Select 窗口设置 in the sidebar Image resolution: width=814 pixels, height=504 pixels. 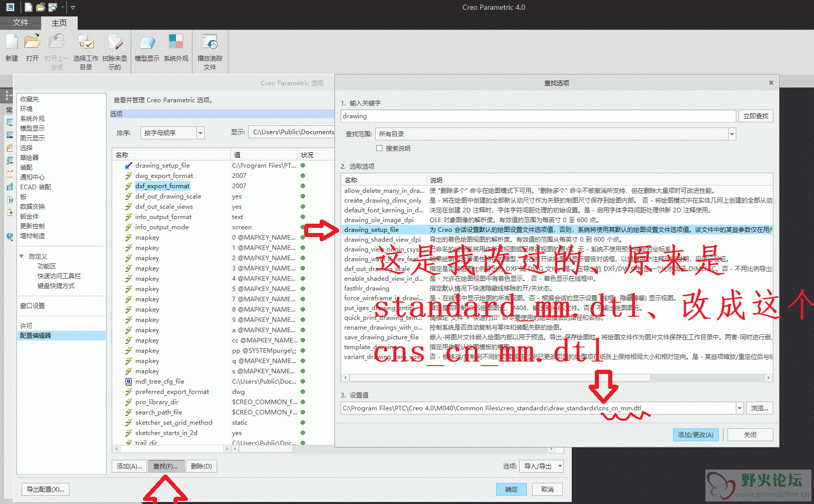[x=32, y=306]
